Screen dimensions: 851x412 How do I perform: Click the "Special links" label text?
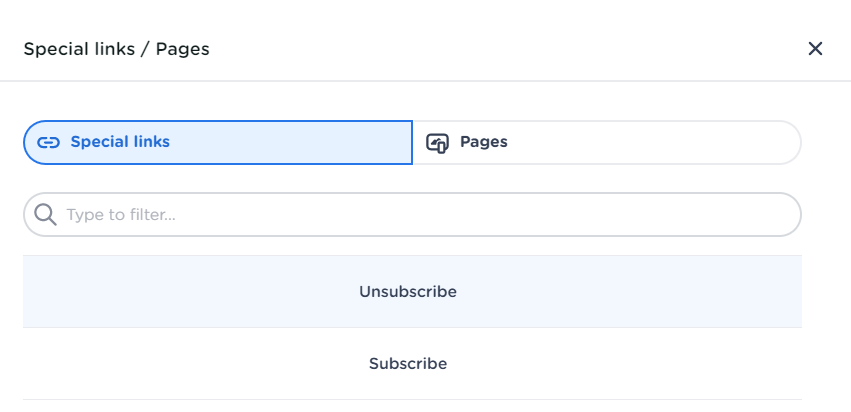120,142
